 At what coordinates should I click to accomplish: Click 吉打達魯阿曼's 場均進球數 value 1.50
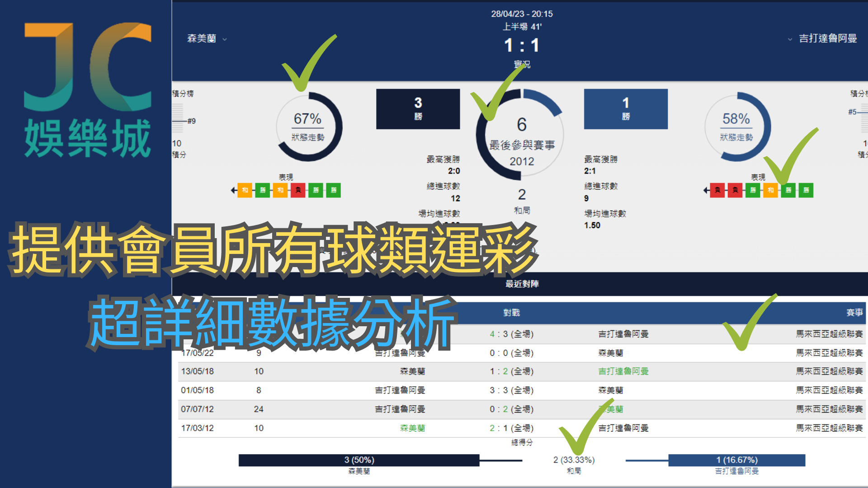tap(592, 225)
